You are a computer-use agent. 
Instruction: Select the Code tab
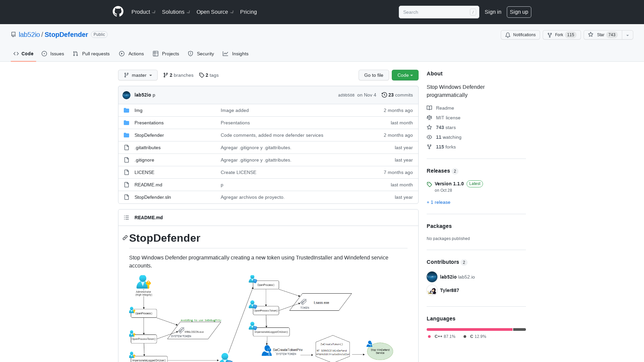[23, 54]
